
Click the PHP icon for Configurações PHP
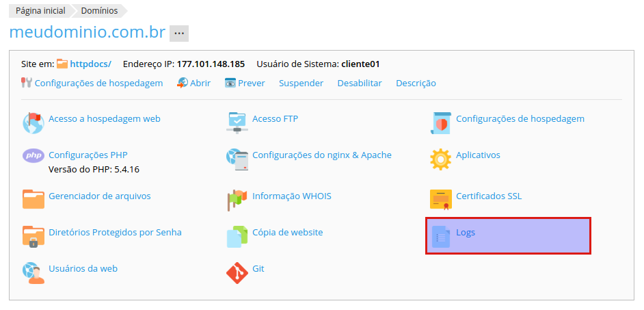(x=33, y=156)
